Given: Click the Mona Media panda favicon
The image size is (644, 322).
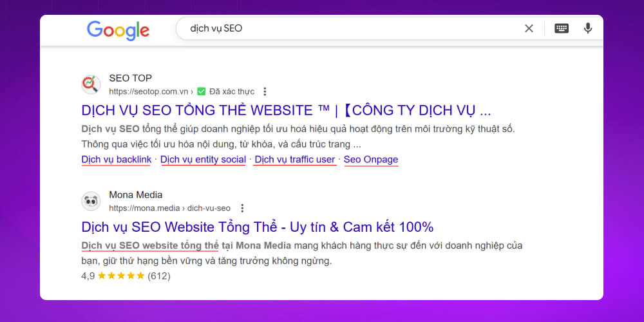Looking at the screenshot, I should coord(91,201).
